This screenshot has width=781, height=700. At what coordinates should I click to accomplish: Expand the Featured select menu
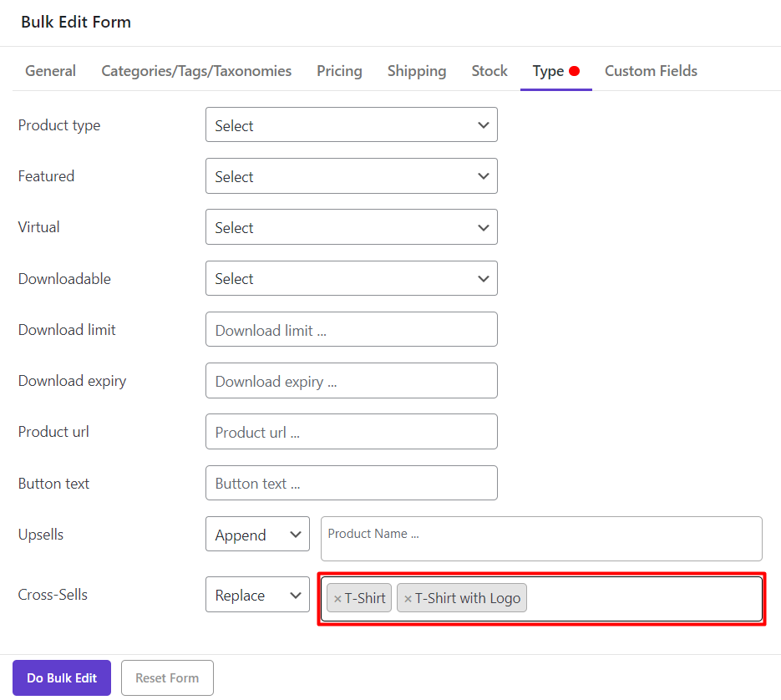(x=351, y=176)
